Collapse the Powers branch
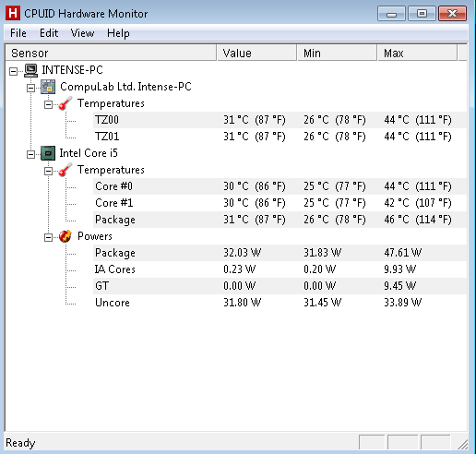Screen dimensions: 476x454 48,237
